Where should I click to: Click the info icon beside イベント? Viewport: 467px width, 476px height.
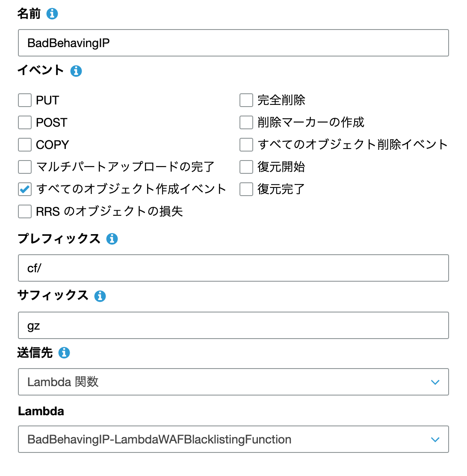click(76, 71)
